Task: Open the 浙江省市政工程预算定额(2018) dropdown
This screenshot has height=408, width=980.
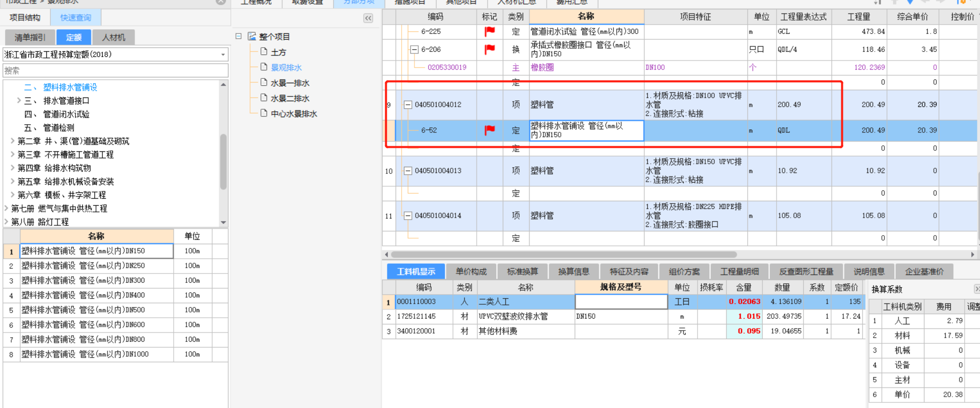Action: [x=223, y=54]
